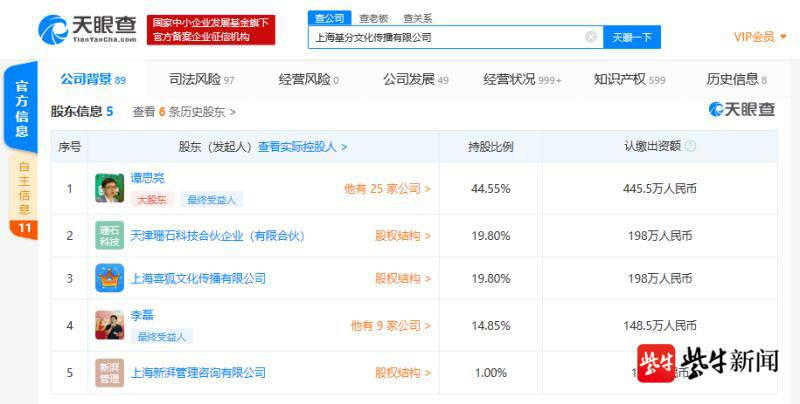Open shareholder name 李磊
This screenshot has width=800, height=404.
tap(142, 315)
